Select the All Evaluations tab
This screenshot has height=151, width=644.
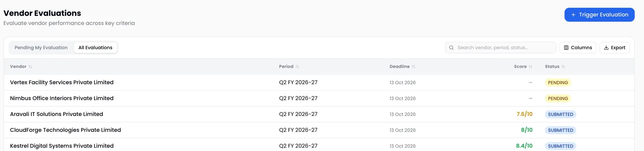point(96,48)
